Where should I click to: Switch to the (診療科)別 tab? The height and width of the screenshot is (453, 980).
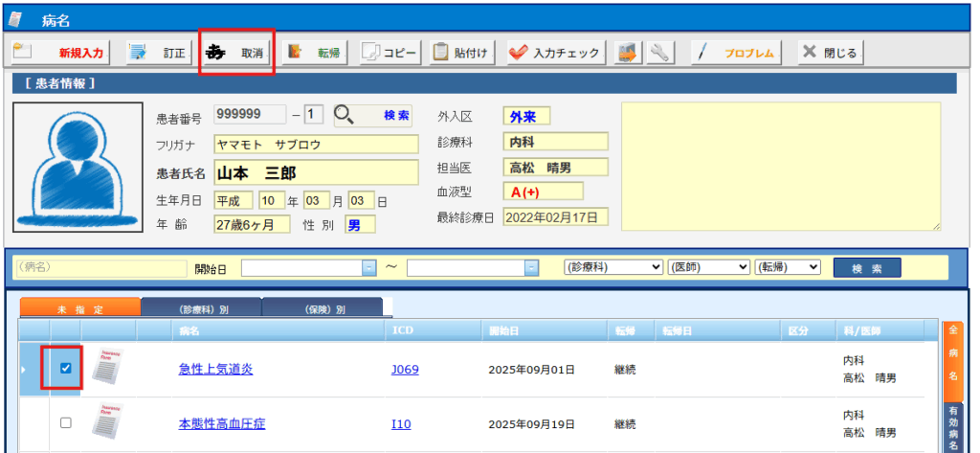tap(200, 308)
